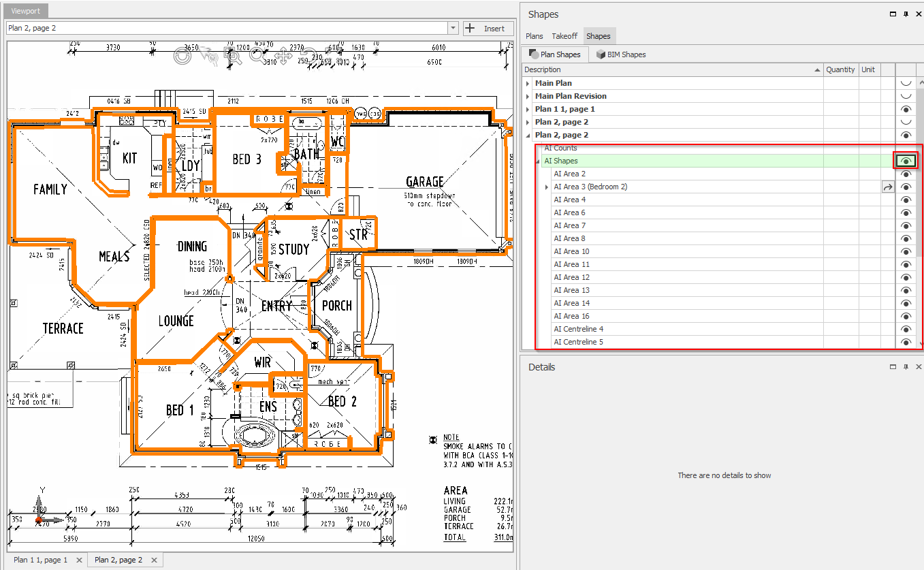Select the pan arrows tool in viewport toolbar
The width and height of the screenshot is (924, 570).
[283, 56]
